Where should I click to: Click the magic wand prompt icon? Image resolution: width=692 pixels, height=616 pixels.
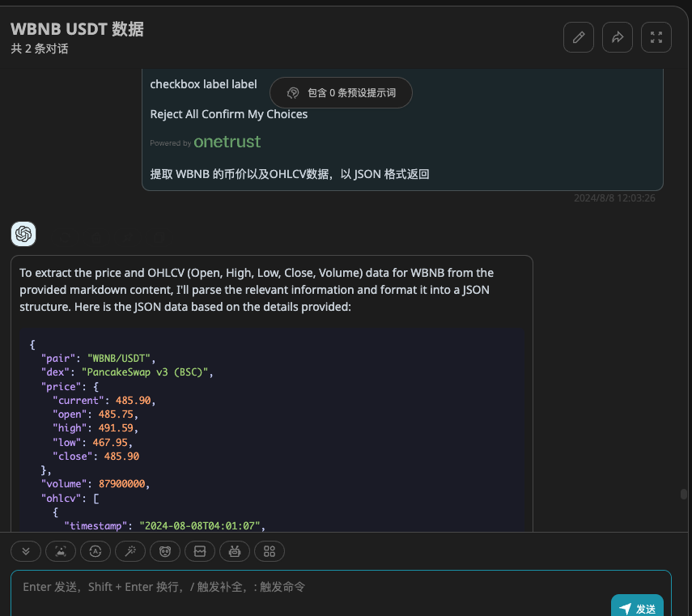(130, 551)
